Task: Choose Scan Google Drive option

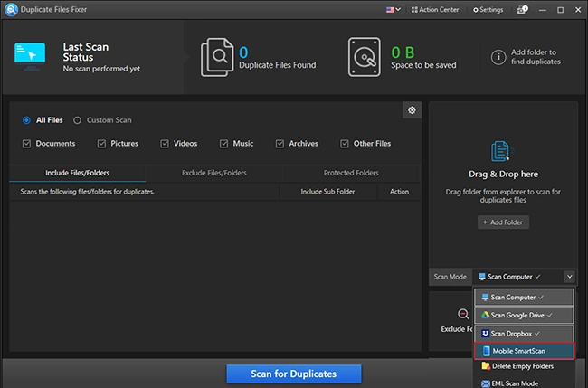Action: (524, 316)
